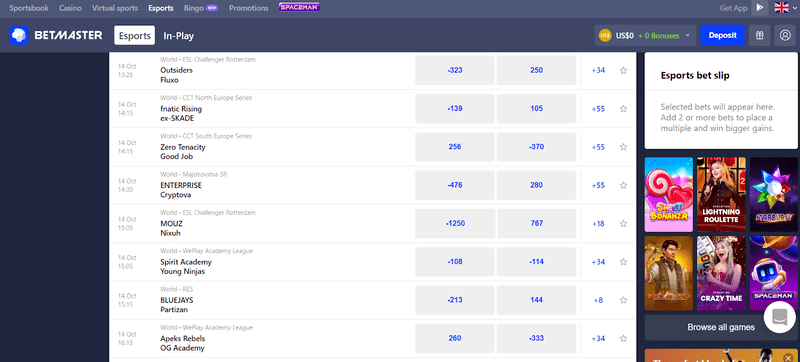Expand +55 markets for ENTERPRISE vs Cryptova

(x=598, y=185)
